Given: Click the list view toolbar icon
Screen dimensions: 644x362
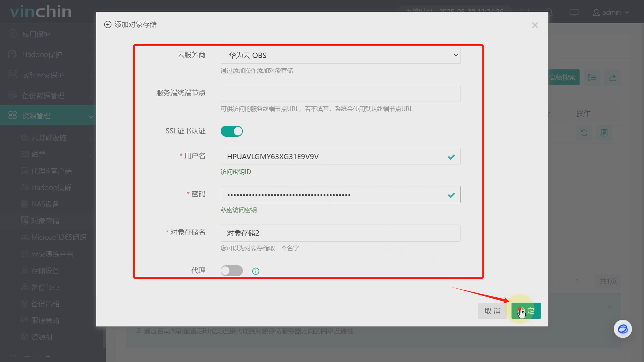Looking at the screenshot, I should click(x=592, y=77).
